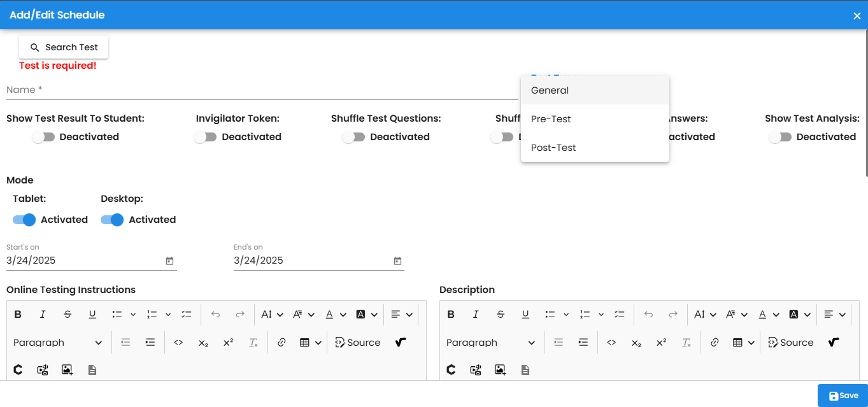
Task: Open math formula tool in Online Testing Instructions editor
Action: click(x=401, y=343)
